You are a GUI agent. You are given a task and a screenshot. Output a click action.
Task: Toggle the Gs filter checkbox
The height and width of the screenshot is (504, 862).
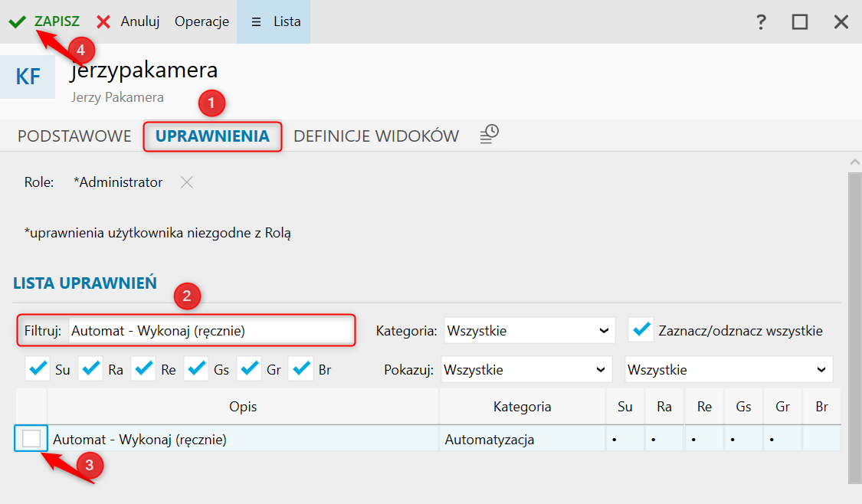196,368
